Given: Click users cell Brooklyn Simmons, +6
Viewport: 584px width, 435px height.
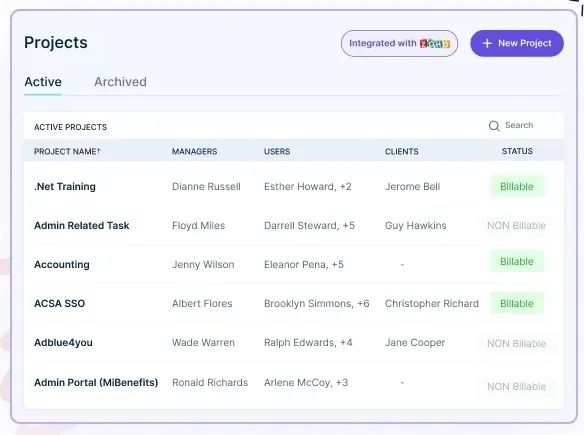Looking at the screenshot, I should (317, 304).
